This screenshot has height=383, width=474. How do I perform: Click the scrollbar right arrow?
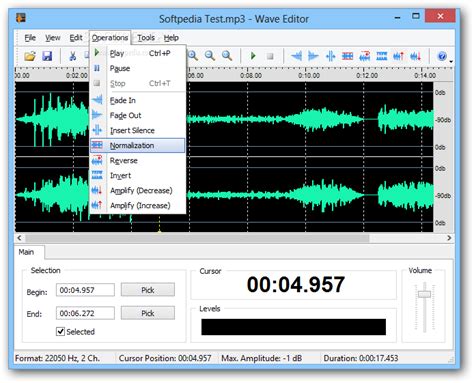449,238
